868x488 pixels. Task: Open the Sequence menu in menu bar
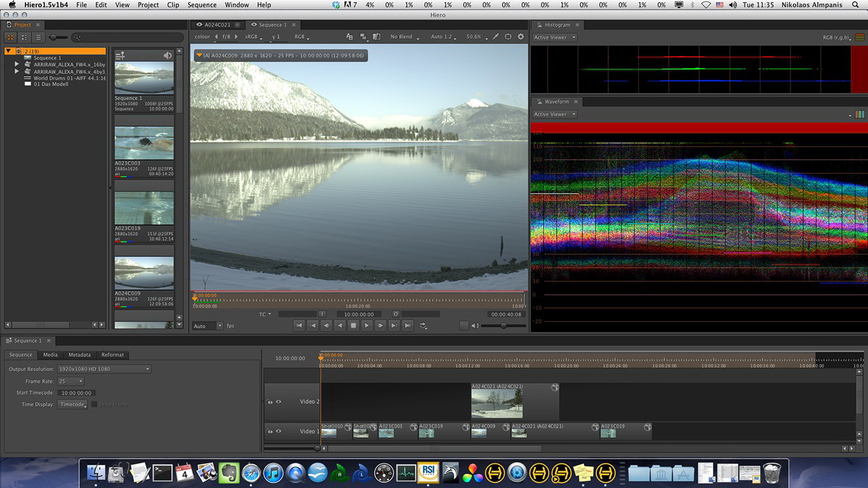click(202, 5)
